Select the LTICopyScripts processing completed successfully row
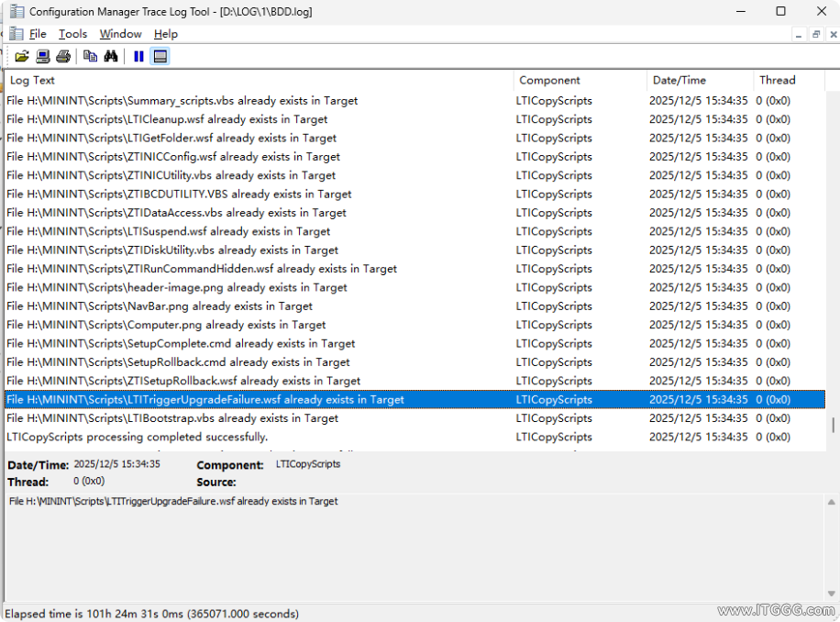The image size is (840, 622). click(x=138, y=437)
